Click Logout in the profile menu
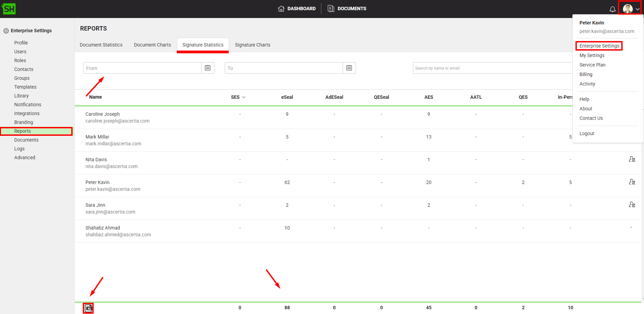Viewport: 644px width, 314px height. (587, 133)
